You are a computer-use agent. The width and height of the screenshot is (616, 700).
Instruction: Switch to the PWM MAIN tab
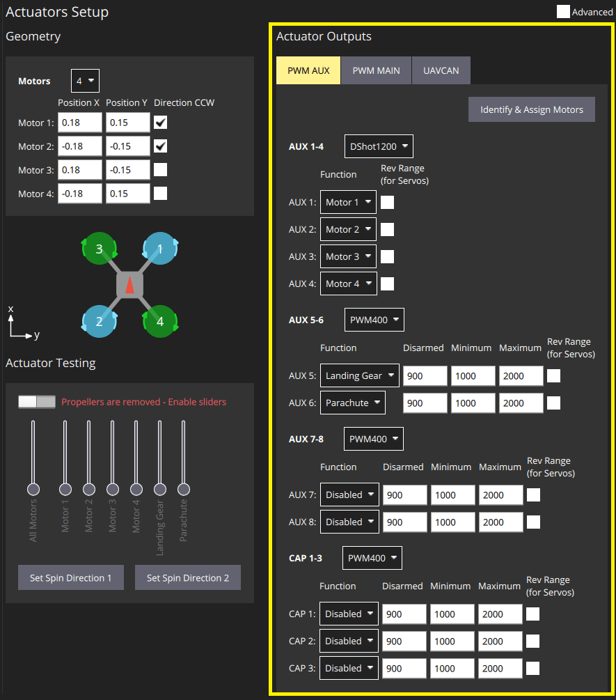pyautogui.click(x=376, y=70)
